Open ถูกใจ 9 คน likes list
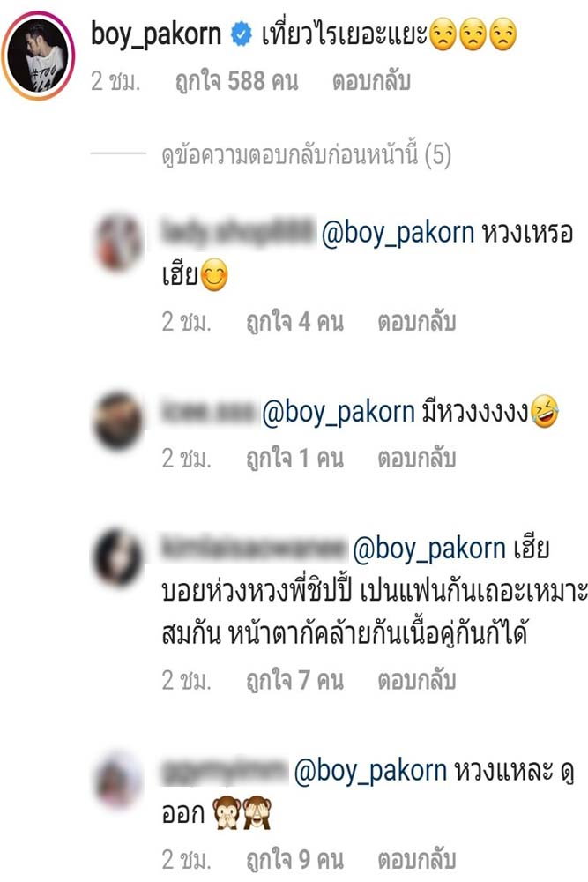The width and height of the screenshot is (588, 882). coord(294,860)
